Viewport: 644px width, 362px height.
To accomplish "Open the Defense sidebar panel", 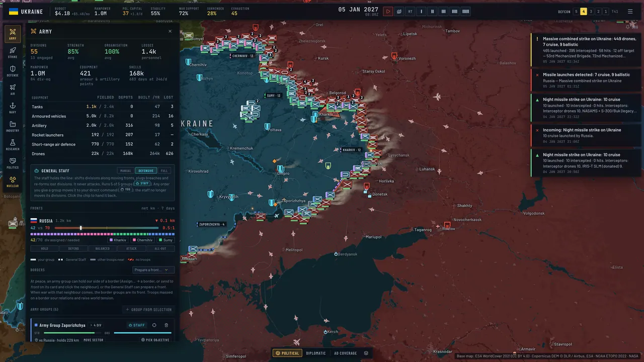I will [13, 71].
